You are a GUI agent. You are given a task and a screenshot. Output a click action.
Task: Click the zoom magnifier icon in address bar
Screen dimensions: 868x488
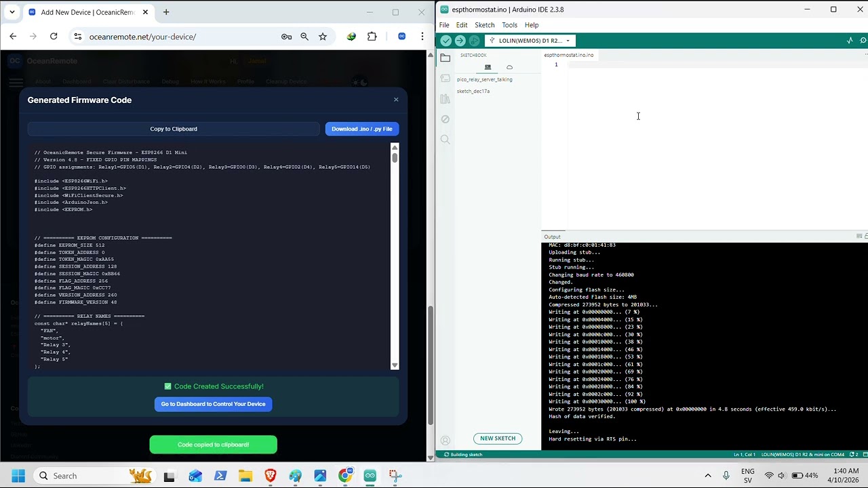click(304, 37)
